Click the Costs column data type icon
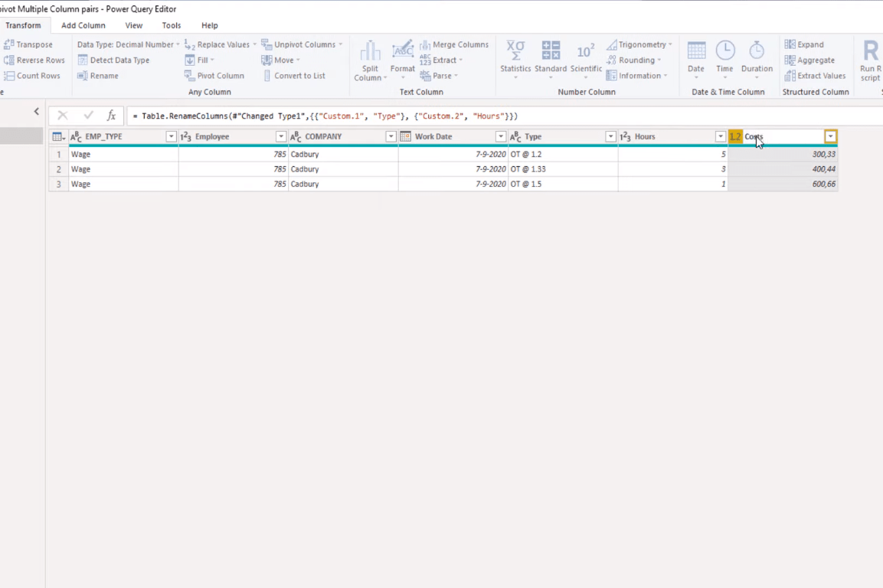Image resolution: width=883 pixels, height=588 pixels. click(x=735, y=137)
